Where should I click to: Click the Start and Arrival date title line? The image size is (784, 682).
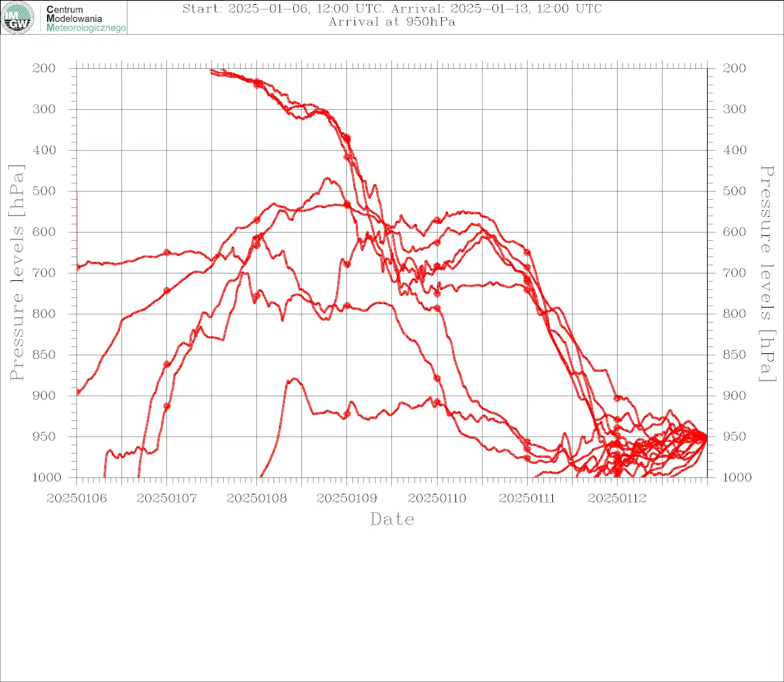(392, 8)
